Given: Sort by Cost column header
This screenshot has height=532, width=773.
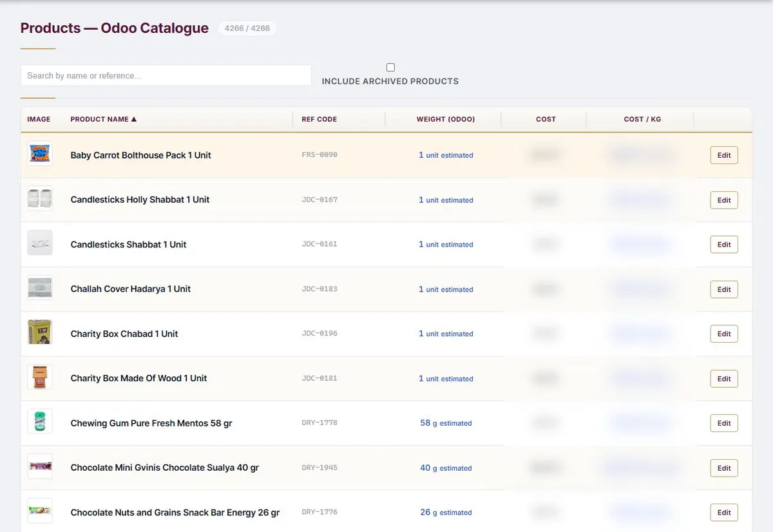Looking at the screenshot, I should tap(546, 119).
